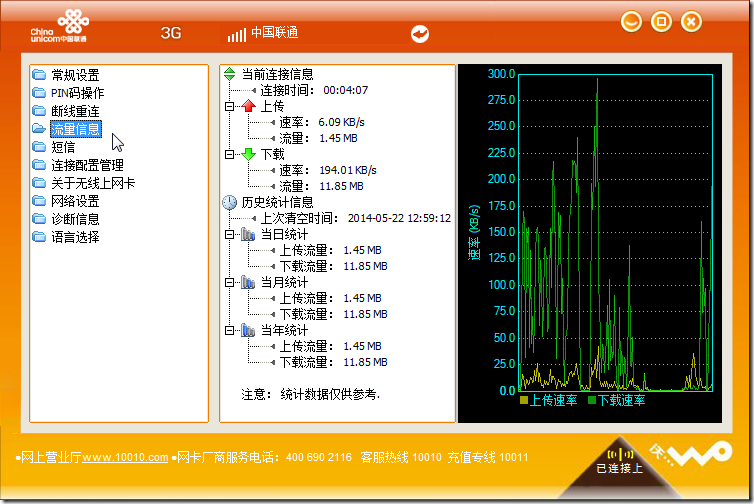
Task: Click the 断线重连 folder icon
Action: (x=39, y=111)
